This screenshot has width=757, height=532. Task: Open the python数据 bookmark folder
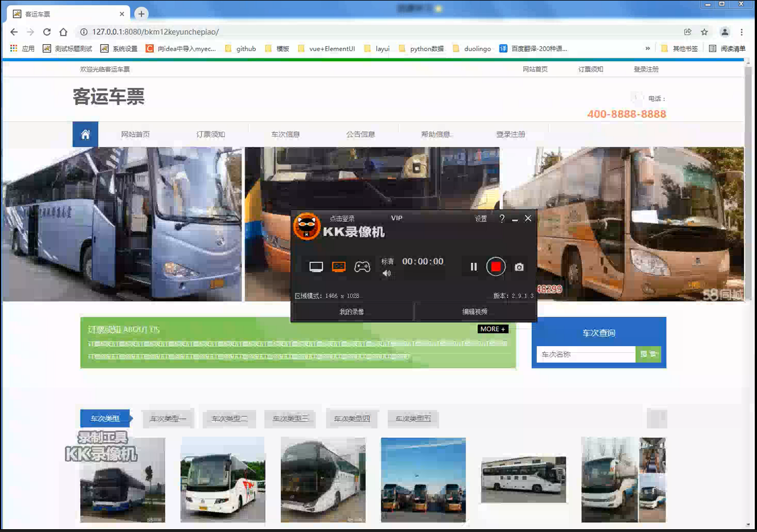pos(421,49)
